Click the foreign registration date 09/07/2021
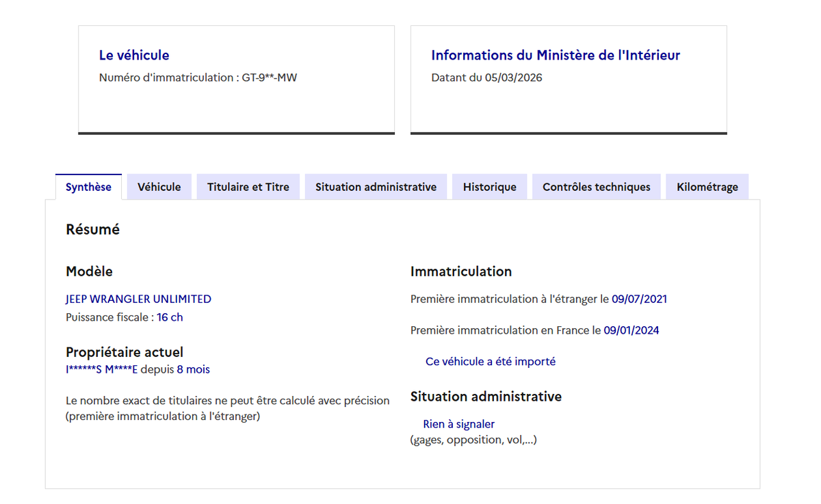Viewport: 821px width, 504px height. coord(639,299)
